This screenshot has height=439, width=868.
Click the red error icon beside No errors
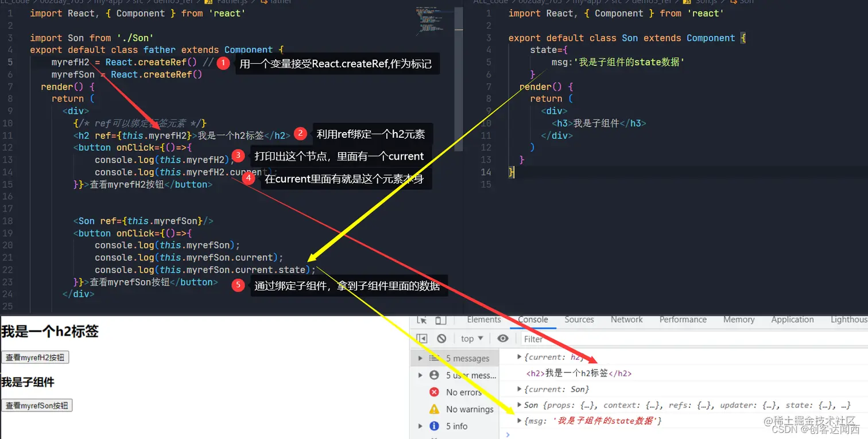point(435,392)
